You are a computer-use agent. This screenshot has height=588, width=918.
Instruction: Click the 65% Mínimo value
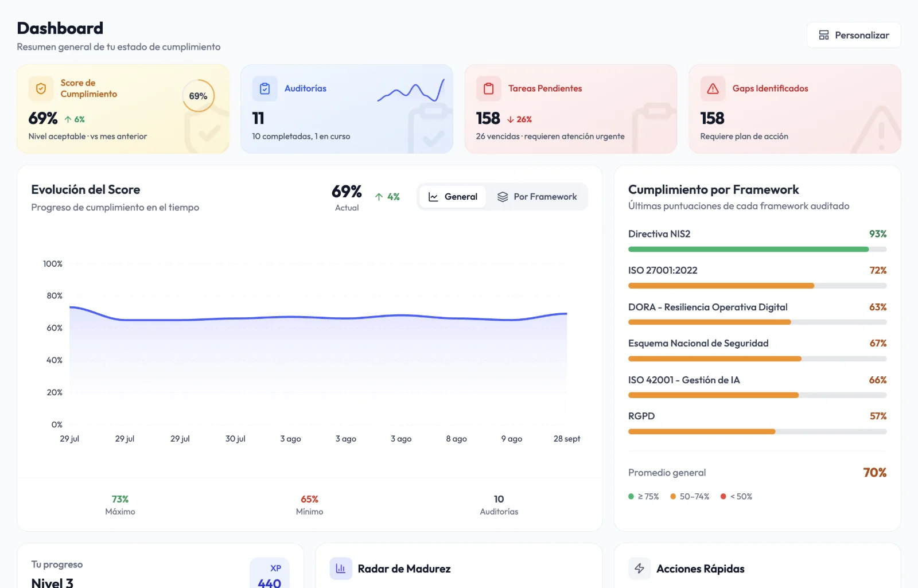tap(309, 499)
